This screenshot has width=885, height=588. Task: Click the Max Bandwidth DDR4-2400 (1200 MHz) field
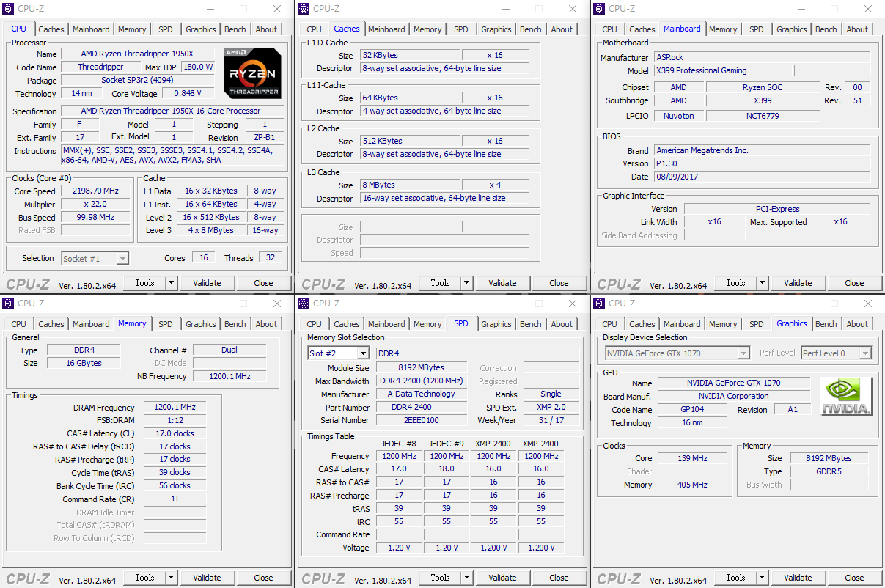421,381
